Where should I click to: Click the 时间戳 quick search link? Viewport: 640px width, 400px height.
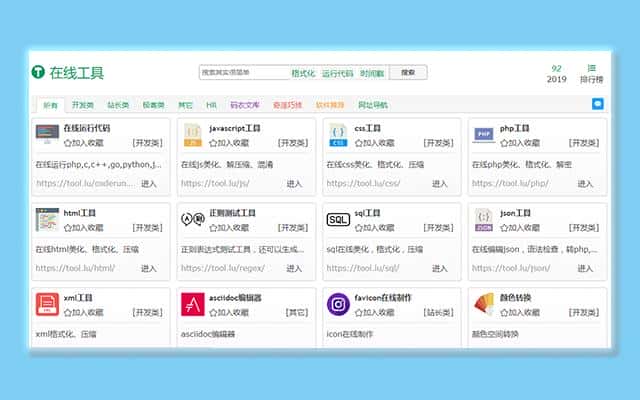[372, 73]
